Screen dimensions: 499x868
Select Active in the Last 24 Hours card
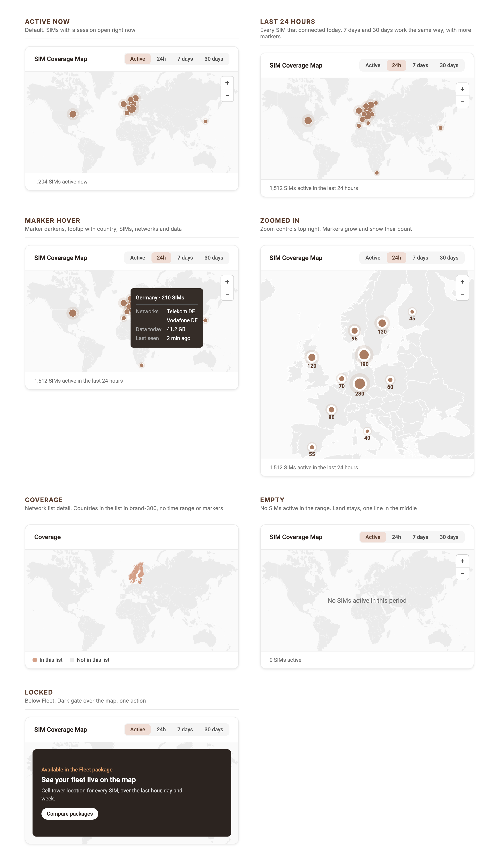click(x=372, y=65)
